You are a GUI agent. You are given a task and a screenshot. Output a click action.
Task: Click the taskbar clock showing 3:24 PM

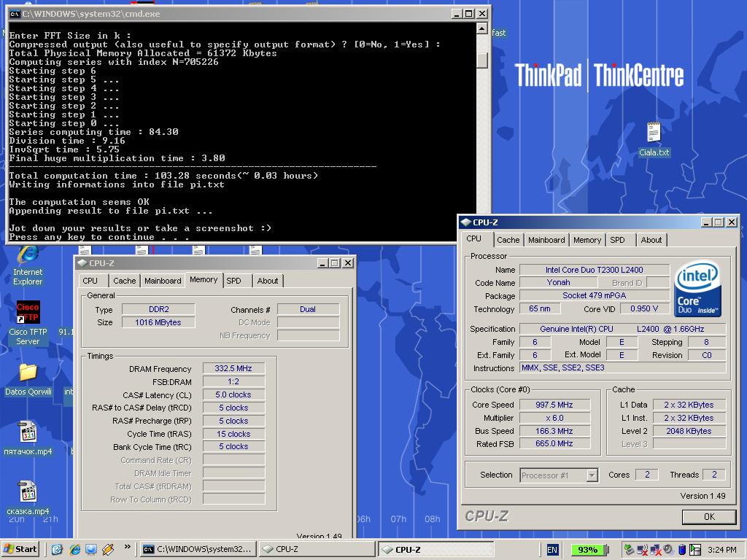click(x=721, y=550)
